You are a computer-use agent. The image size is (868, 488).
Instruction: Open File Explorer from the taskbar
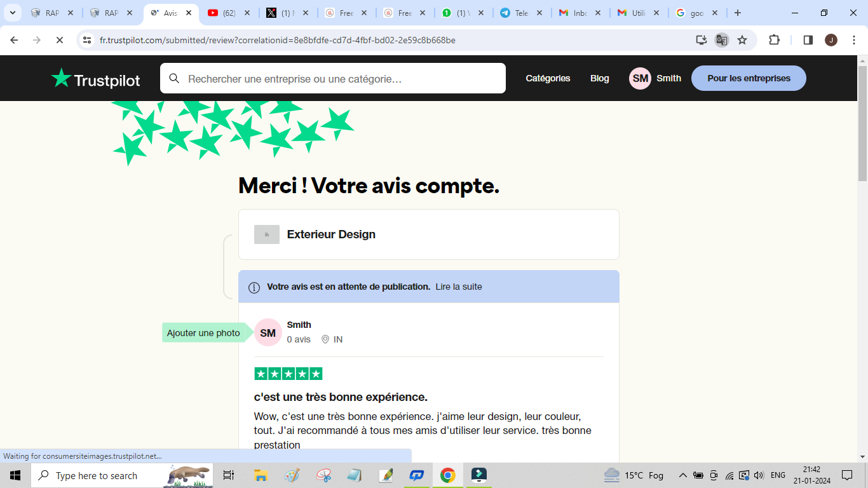coord(261,475)
